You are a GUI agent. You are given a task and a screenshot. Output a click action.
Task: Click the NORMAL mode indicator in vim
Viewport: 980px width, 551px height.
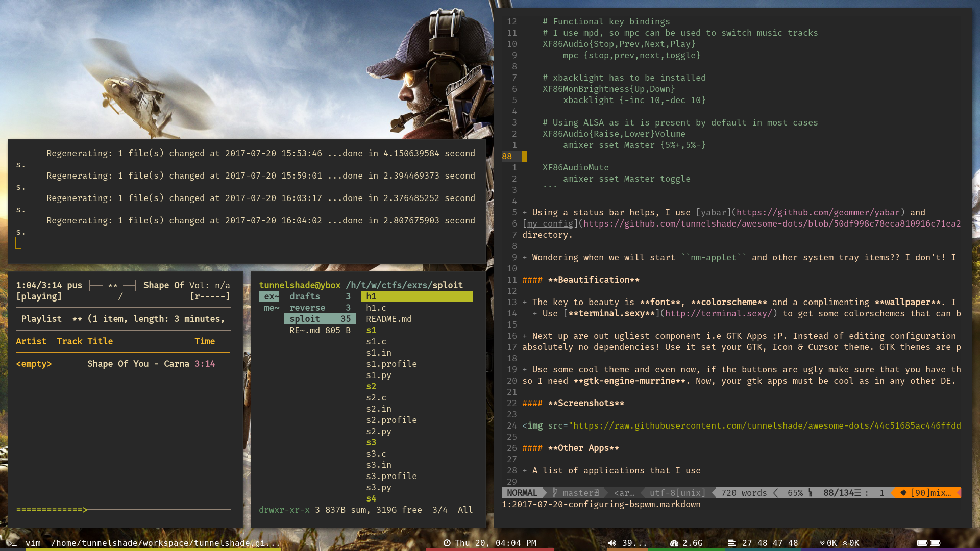522,493
